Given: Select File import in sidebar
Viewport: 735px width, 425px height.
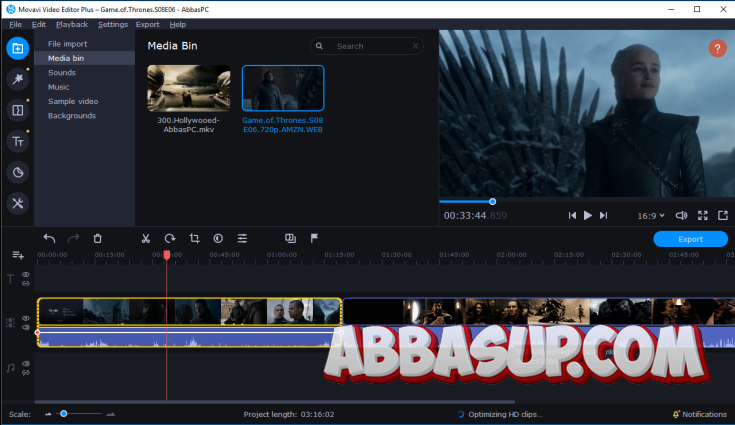Looking at the screenshot, I should click(x=84, y=44).
